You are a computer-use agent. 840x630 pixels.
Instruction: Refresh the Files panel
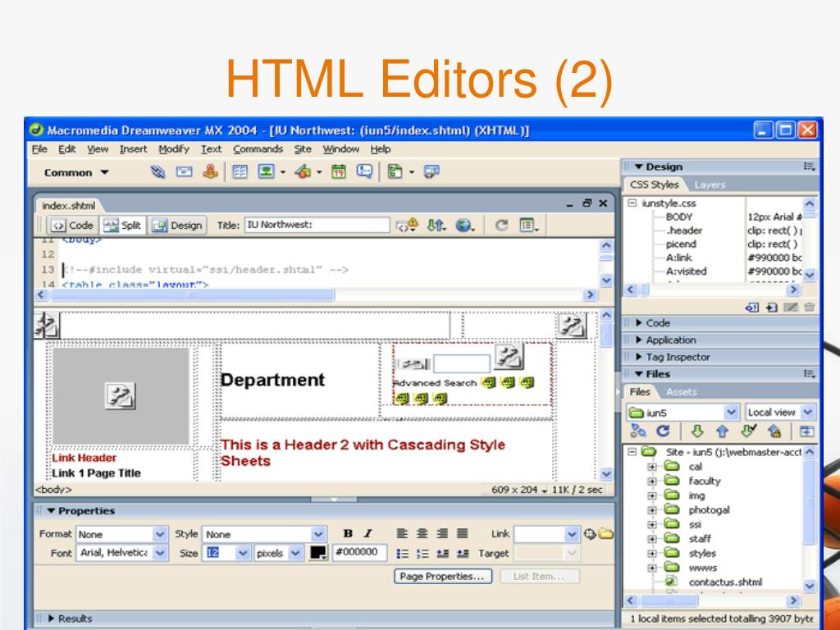coord(663,431)
